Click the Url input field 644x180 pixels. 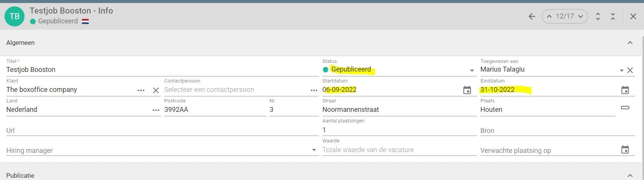pyautogui.click(x=162, y=130)
